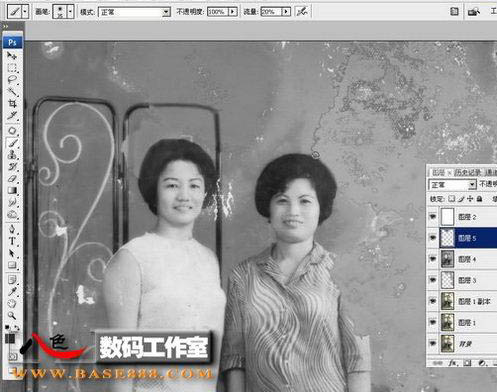Hide layer 图层 5 via eye icon
Viewport: 497px width, 392px height.
point(433,238)
